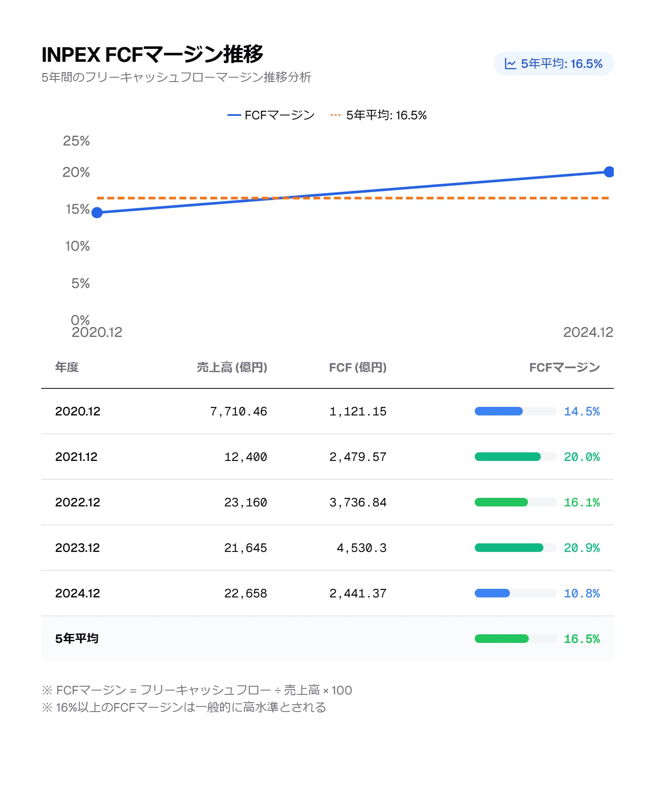Screen dimensions: 655x812
Task: Click the 5% y-axis label
Action: click(81, 283)
